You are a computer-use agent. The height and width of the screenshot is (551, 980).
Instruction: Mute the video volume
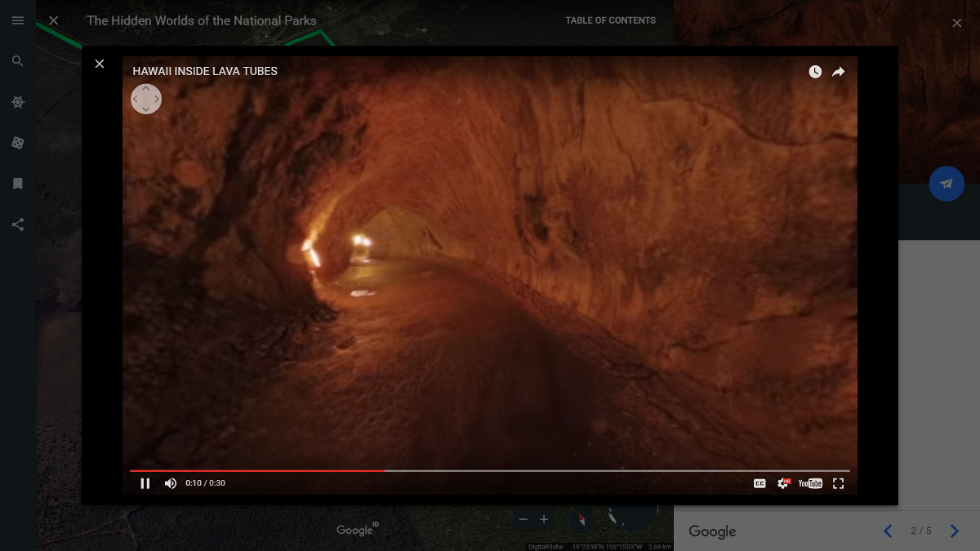click(170, 483)
